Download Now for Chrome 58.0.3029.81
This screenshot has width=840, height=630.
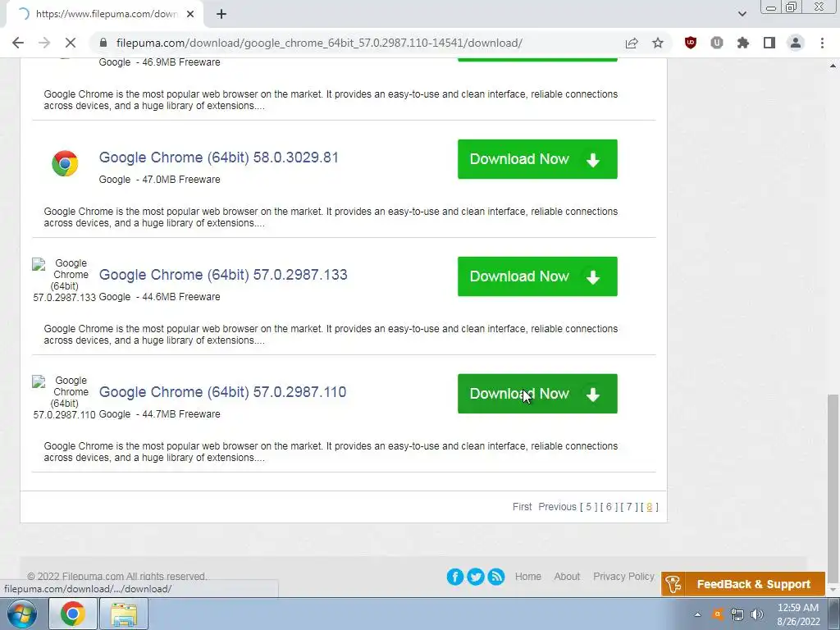pyautogui.click(x=537, y=159)
